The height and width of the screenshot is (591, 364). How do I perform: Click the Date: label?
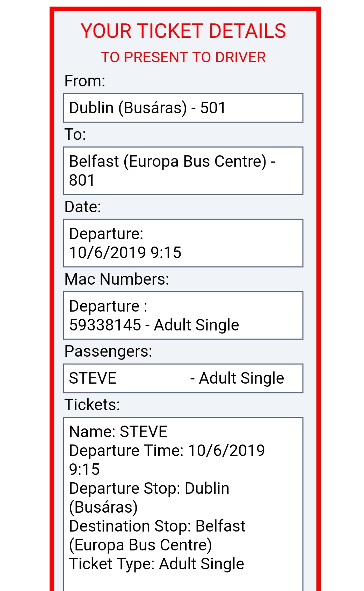click(82, 207)
